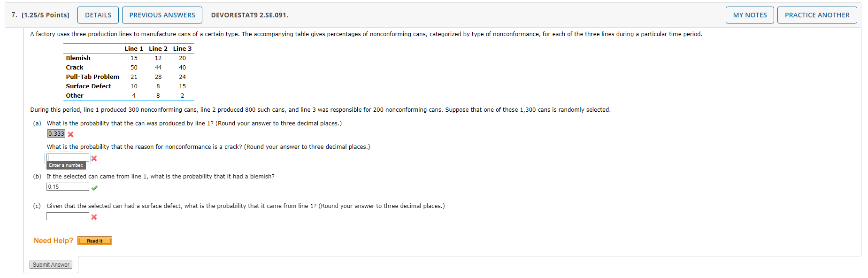Open MY NOTES for this problem
Image resolution: width=868 pixels, height=278 pixels.
click(750, 15)
